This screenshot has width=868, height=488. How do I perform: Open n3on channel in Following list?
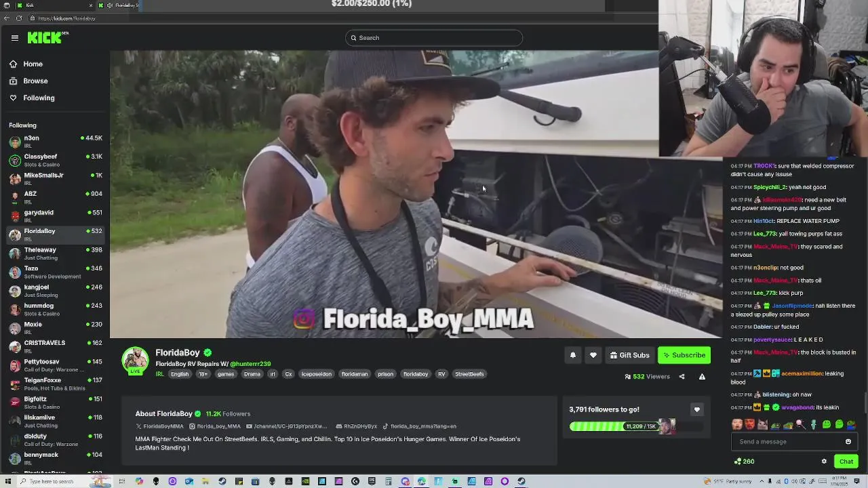click(55, 142)
